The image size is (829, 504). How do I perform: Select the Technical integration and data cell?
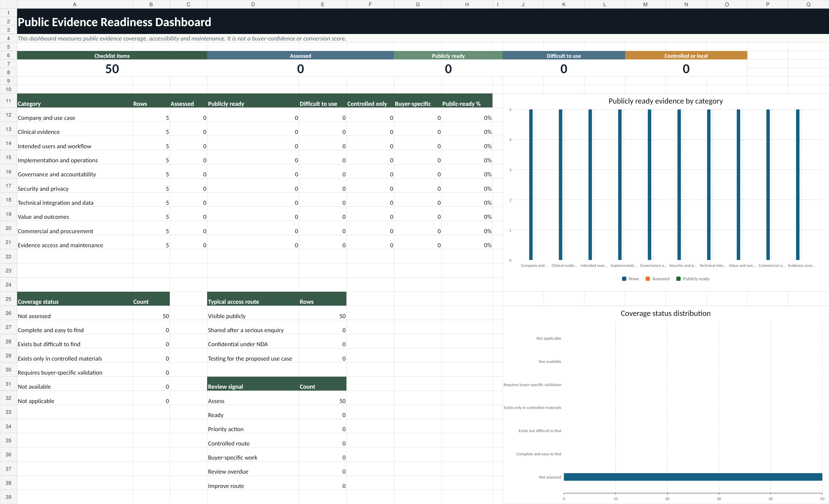[75, 200]
